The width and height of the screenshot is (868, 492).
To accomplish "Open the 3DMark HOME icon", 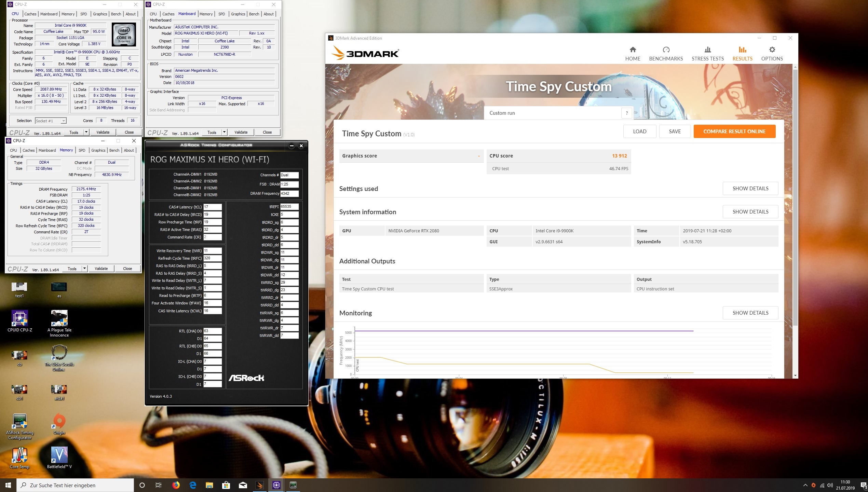I will [x=633, y=50].
